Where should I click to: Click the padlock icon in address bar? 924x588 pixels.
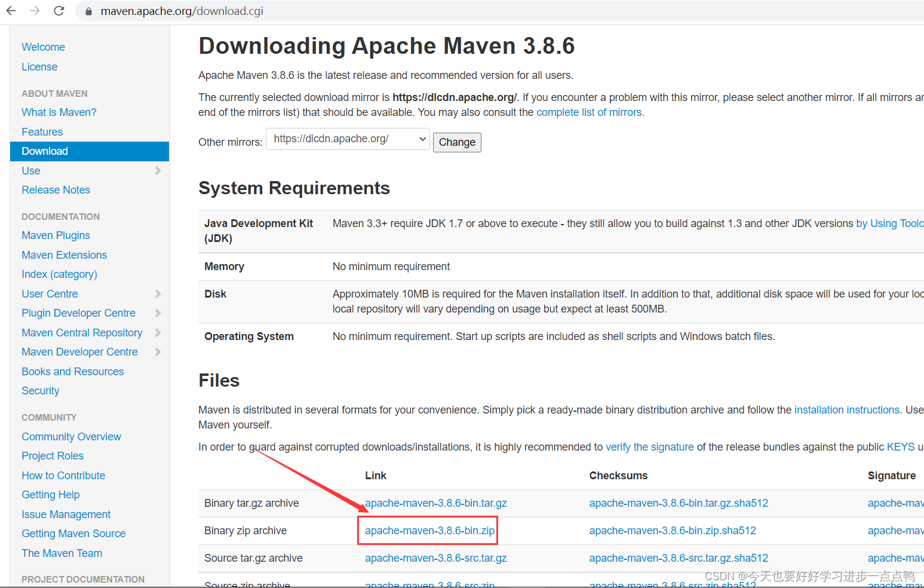click(88, 11)
